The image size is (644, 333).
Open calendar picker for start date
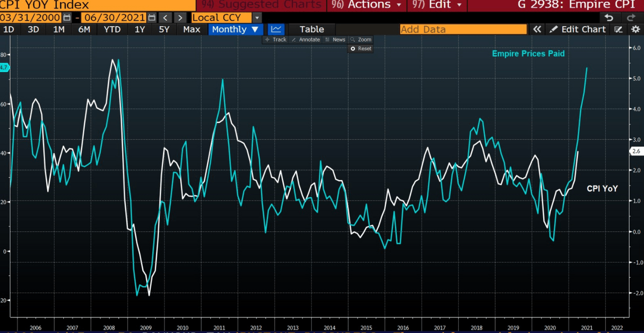67,18
